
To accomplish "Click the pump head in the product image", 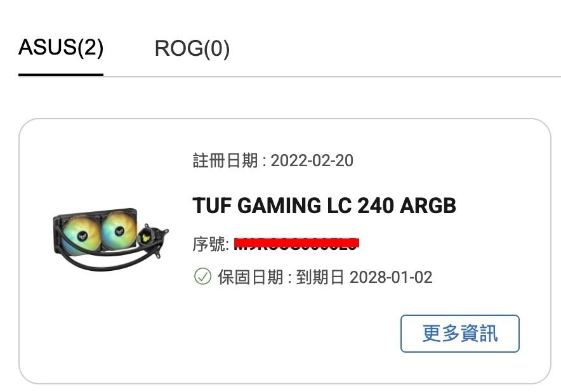I will 146,237.
